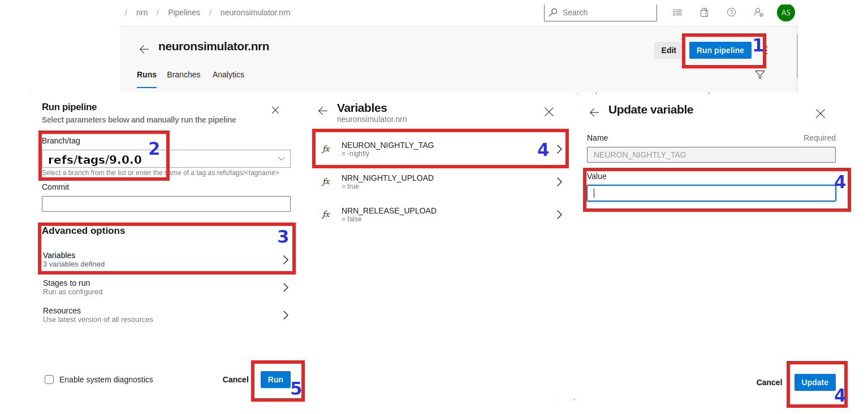The height and width of the screenshot is (414, 868).
Task: Open user settings icon in header
Action: [x=758, y=12]
